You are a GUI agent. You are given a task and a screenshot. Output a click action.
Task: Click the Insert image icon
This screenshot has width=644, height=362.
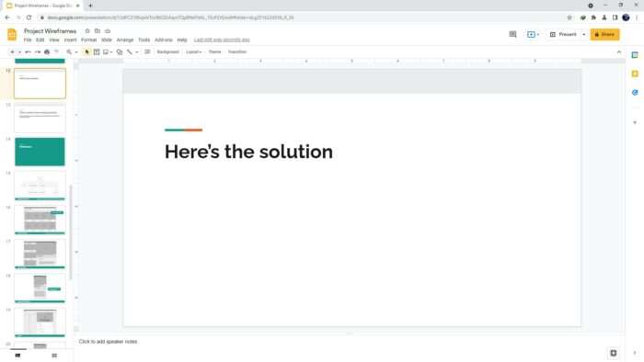106,52
